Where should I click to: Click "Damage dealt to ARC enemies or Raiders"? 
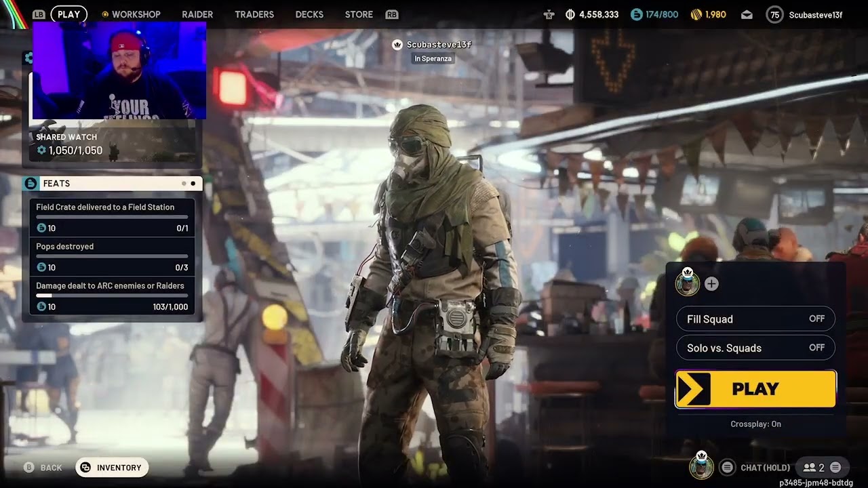click(110, 286)
